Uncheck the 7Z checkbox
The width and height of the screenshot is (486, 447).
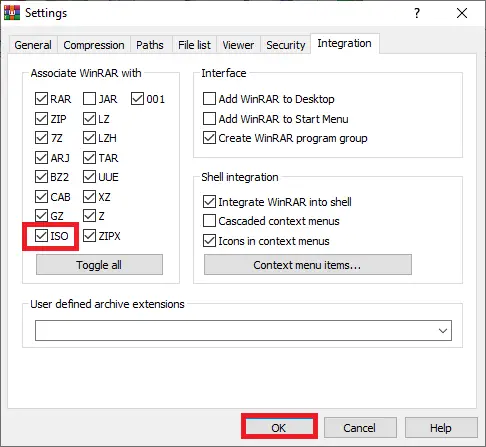(41, 138)
